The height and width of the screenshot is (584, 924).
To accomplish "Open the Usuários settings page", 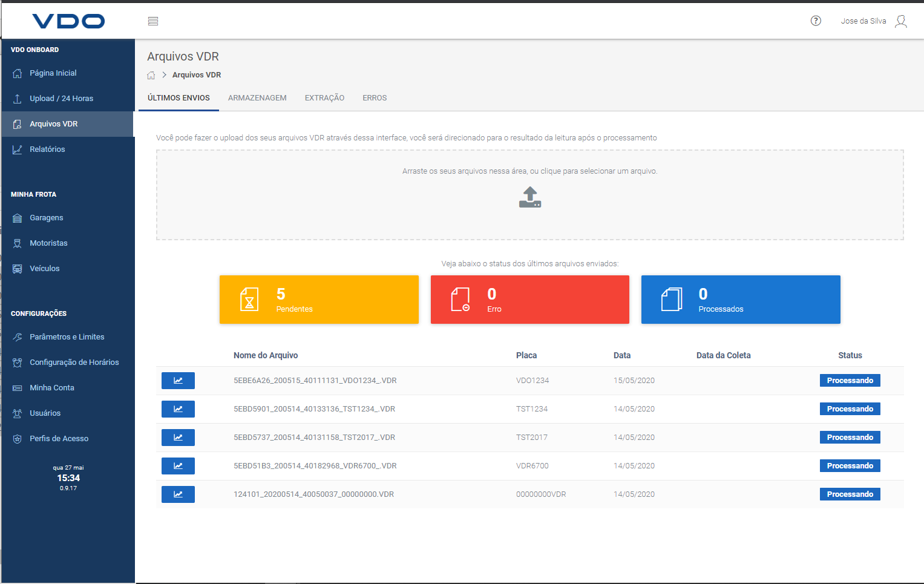I will (x=45, y=413).
